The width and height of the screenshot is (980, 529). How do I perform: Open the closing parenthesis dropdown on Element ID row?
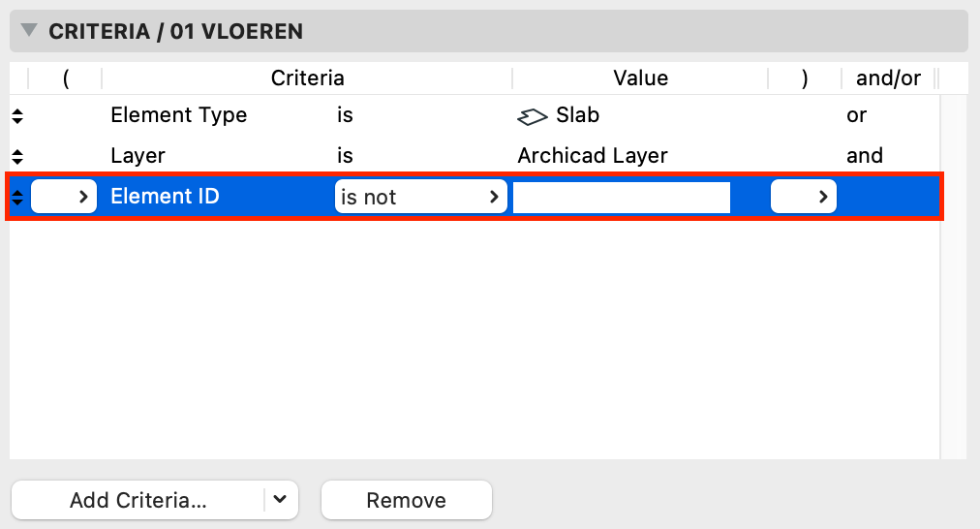[x=803, y=197]
